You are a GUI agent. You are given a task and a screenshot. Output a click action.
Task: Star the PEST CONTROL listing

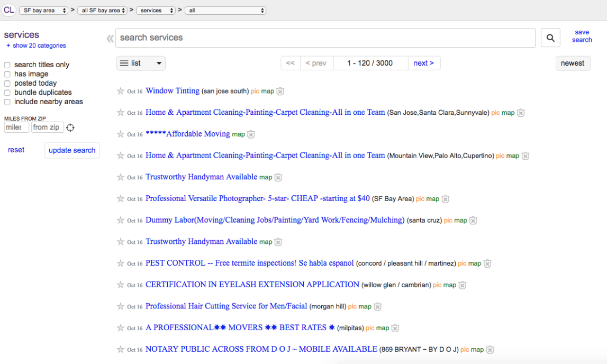pos(120,263)
